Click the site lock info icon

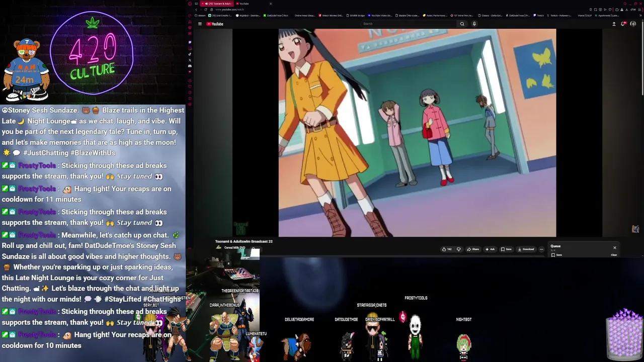point(211,10)
